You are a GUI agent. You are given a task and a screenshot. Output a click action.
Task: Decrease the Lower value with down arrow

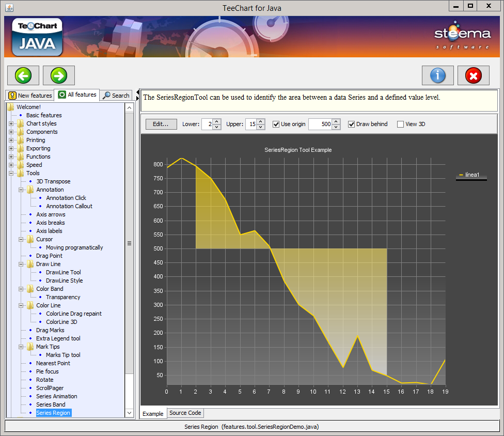click(217, 127)
